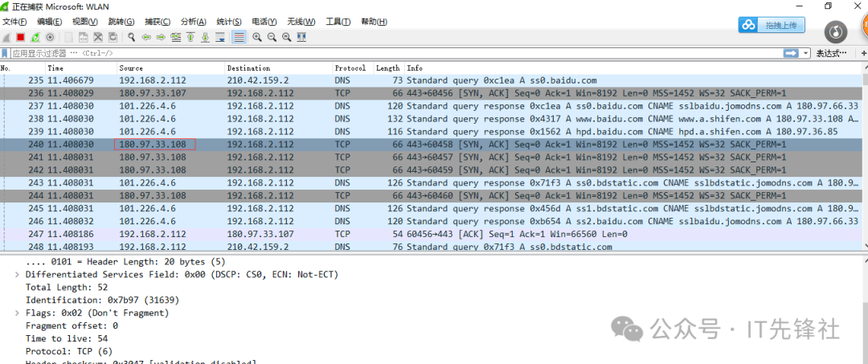Toggle auto-scroll during live capture
The height and width of the screenshot is (364, 868).
(220, 37)
